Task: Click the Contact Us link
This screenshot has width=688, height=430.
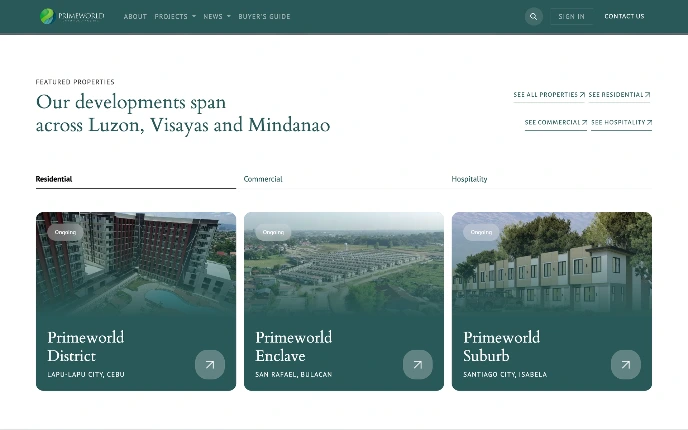Action: click(x=624, y=17)
